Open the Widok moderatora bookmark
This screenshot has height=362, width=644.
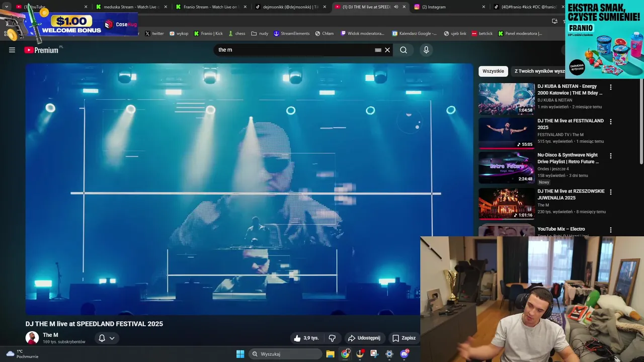coord(363,34)
